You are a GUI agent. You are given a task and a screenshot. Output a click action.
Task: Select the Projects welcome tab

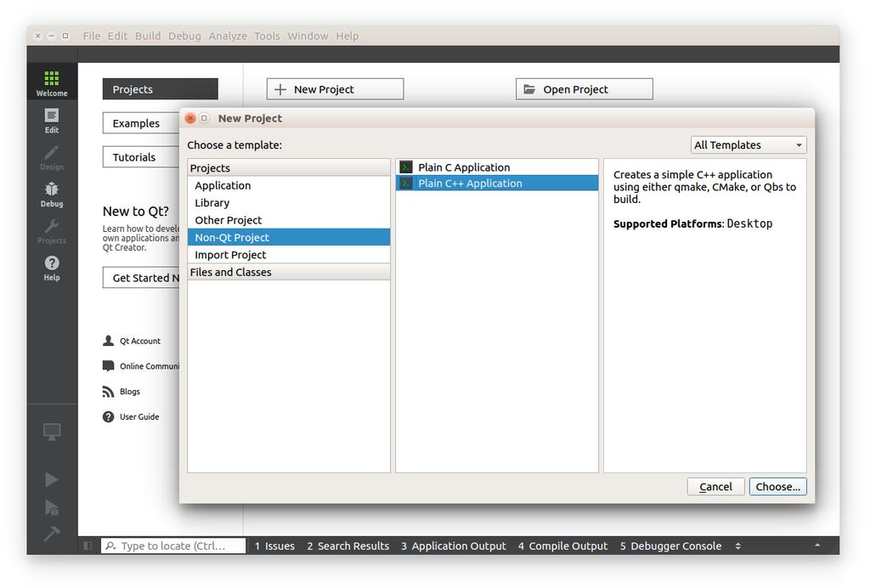pyautogui.click(x=161, y=89)
